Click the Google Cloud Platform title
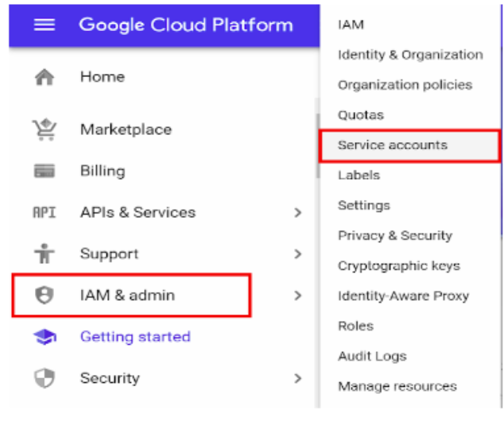Screen dimensions: 504x421 click(x=186, y=25)
